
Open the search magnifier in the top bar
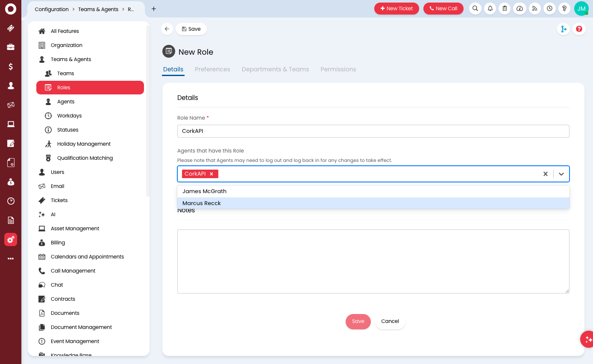[x=475, y=9]
